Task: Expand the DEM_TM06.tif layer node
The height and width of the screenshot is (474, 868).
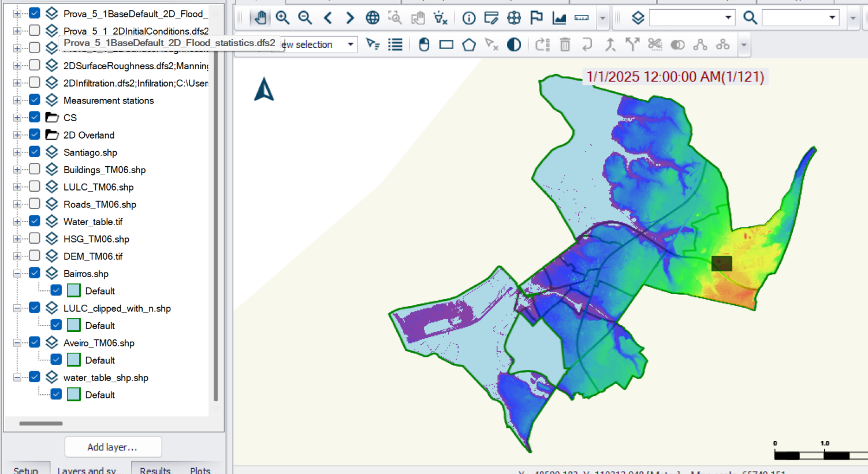Action: pos(17,256)
